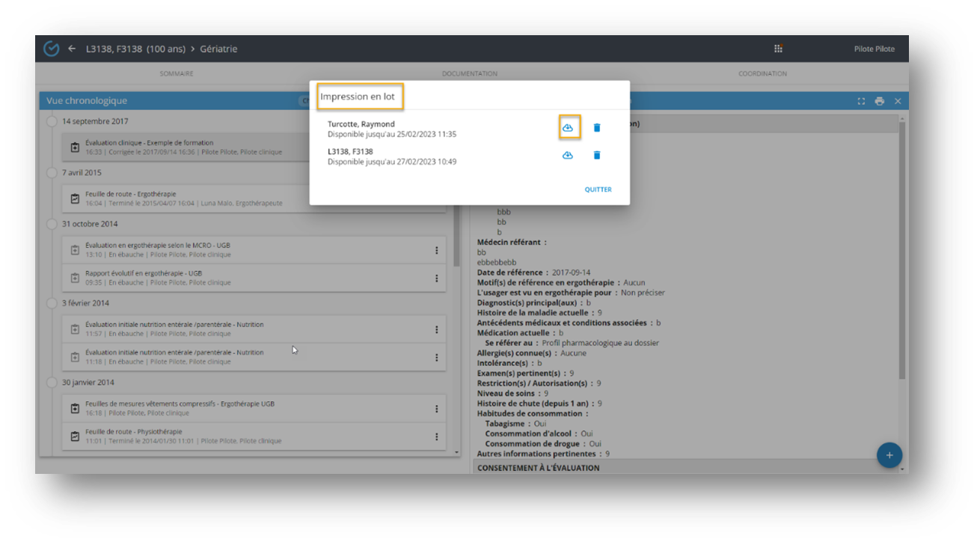
Task: Switch to the COORDINATION tab
Action: point(762,73)
